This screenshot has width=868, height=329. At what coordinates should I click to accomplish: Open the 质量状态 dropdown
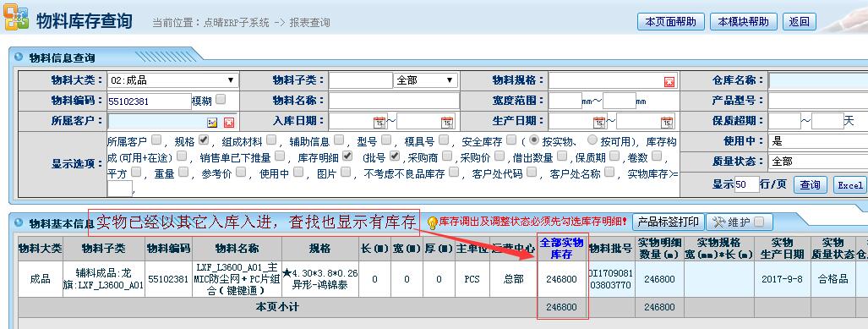point(817,162)
